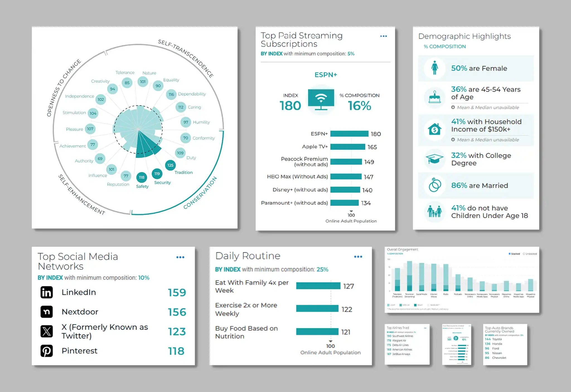The image size is (571, 392).
Task: Click the Authority 69 value bubble
Action: [100, 159]
